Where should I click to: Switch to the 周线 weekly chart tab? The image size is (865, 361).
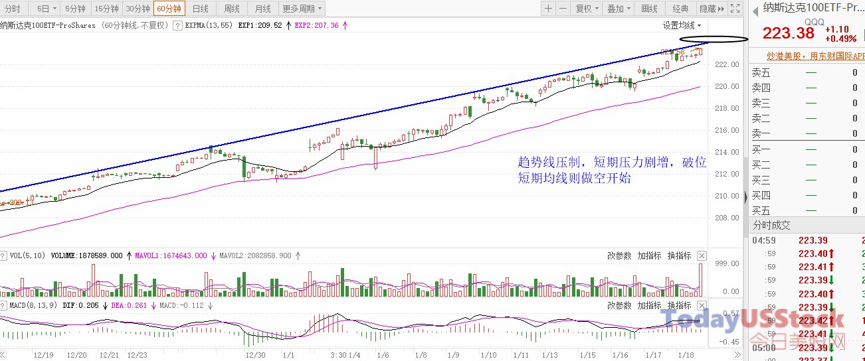[231, 8]
